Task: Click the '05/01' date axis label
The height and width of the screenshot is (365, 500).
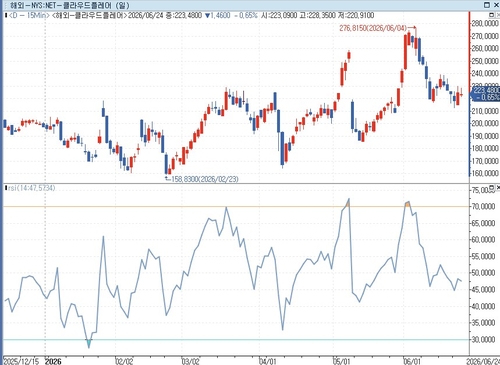Action: tap(342, 361)
